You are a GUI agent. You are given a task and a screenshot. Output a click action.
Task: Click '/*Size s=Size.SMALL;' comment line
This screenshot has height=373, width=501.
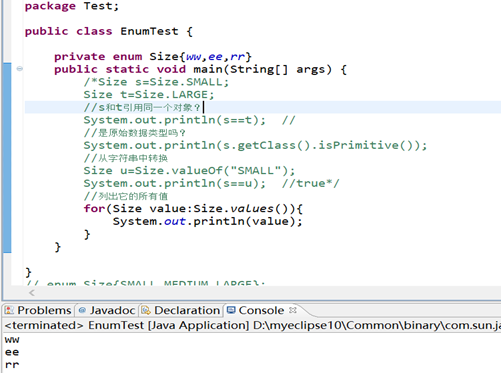point(156,82)
